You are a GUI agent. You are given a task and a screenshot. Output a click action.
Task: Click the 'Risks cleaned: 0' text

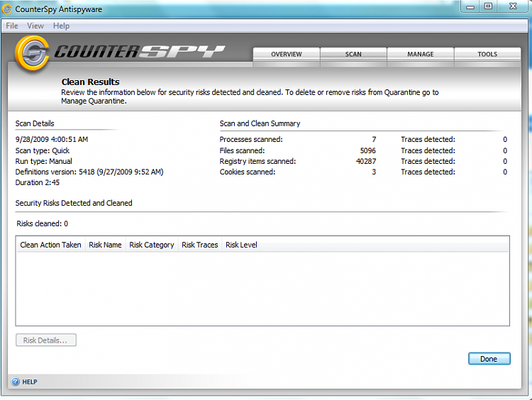coord(43,223)
